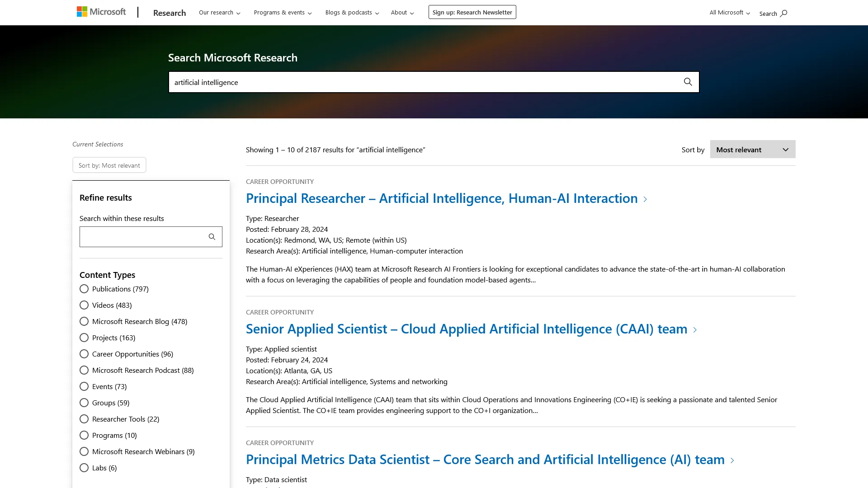Open the Programs & events menu

click(283, 13)
